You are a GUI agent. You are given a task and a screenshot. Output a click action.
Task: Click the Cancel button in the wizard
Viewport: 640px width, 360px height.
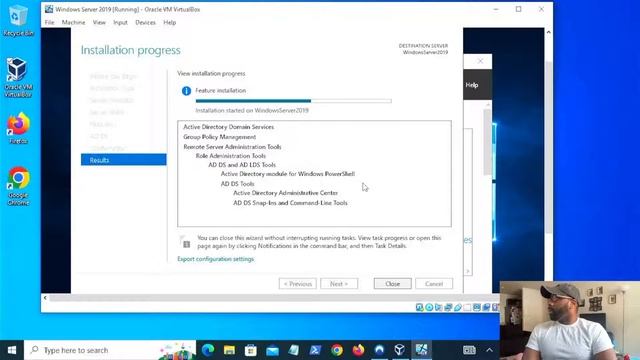[x=434, y=284]
